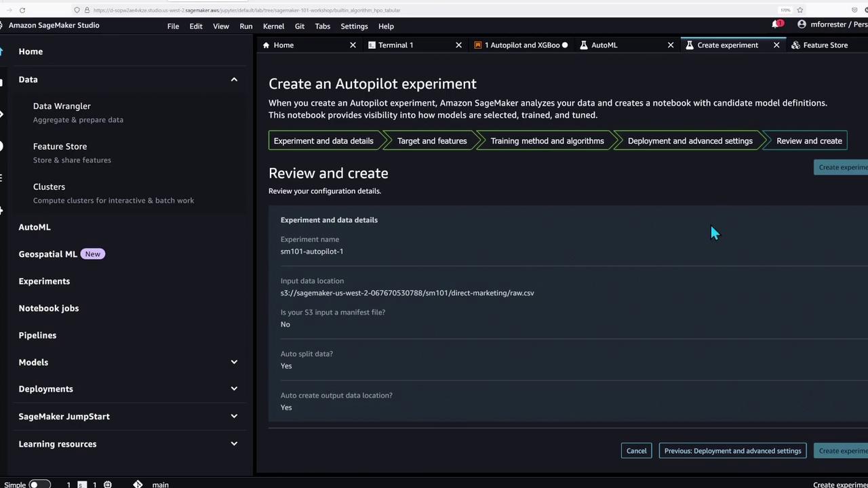This screenshot has height=488, width=868.
Task: Expand the Deployments section
Action: click(x=234, y=389)
